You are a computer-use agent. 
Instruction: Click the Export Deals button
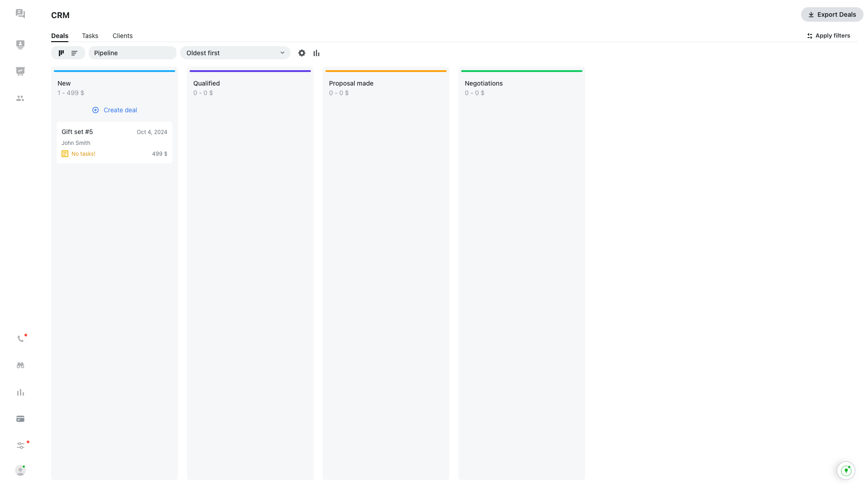[831, 14]
